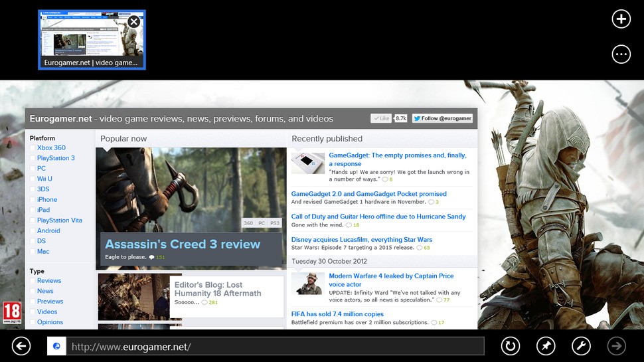Click the address bar URL field
Screen dimensions: 644x362
(275, 347)
